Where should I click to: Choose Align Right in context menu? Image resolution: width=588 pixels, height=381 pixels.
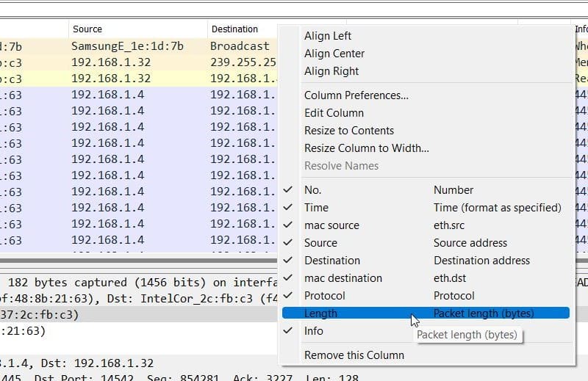click(331, 71)
